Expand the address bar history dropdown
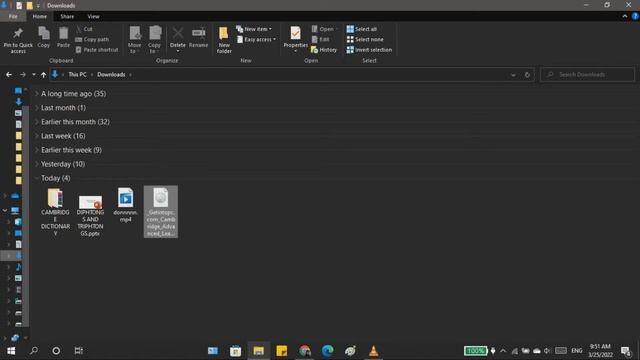 pyautogui.click(x=513, y=75)
